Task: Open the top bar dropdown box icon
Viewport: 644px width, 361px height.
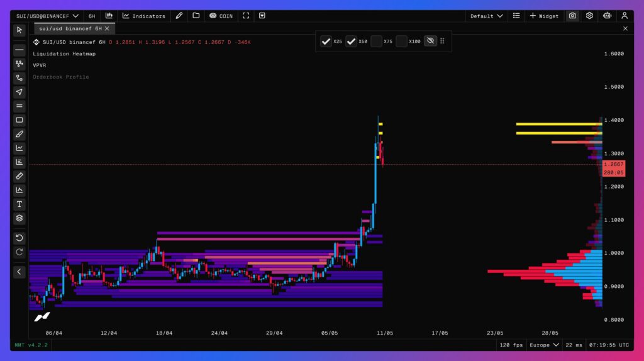Action: (262, 16)
